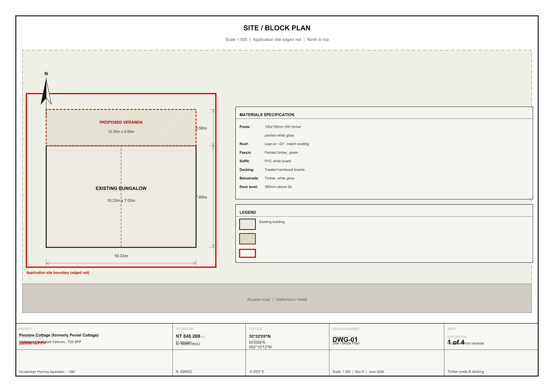This screenshot has width=554, height=392.
Task: Select the 'N: 626932' northing value
Action: click(184, 372)
